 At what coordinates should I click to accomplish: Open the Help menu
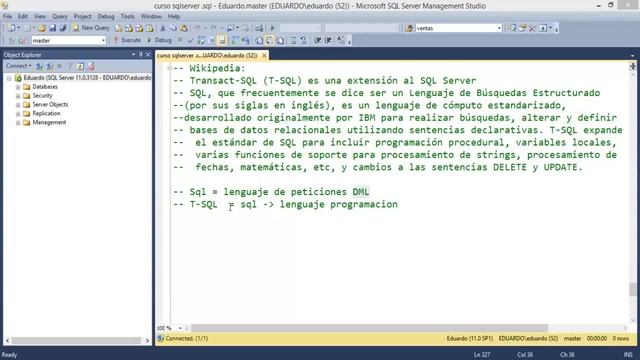174,16
